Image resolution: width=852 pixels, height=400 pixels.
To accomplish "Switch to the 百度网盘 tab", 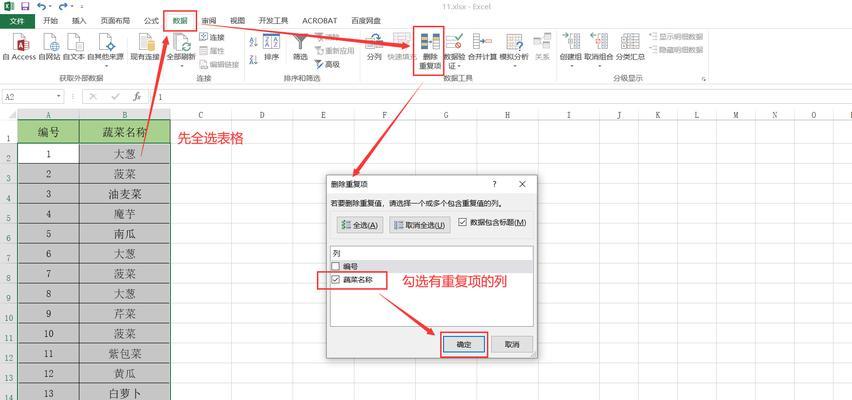I will pyautogui.click(x=366, y=21).
